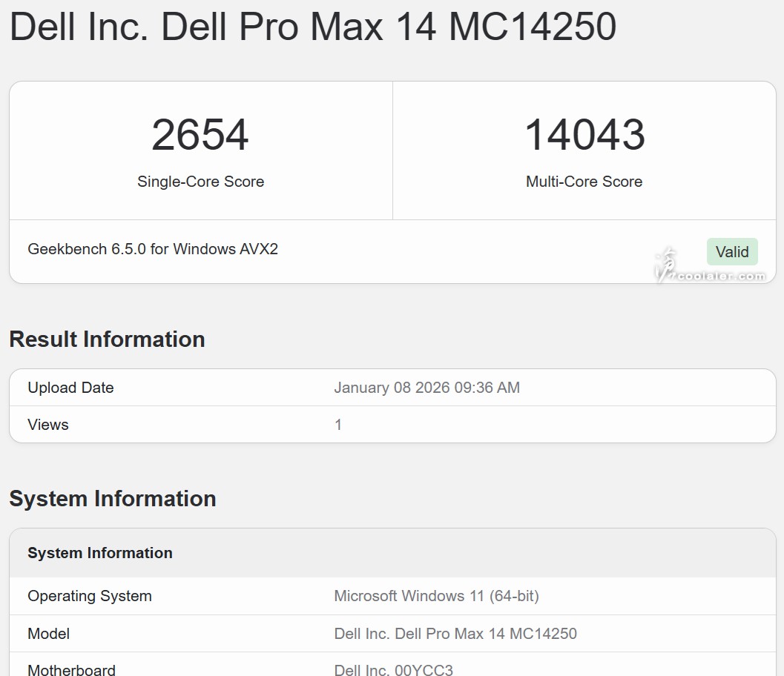The image size is (784, 676).
Task: Click the Upload Date row label
Action: [x=70, y=388]
